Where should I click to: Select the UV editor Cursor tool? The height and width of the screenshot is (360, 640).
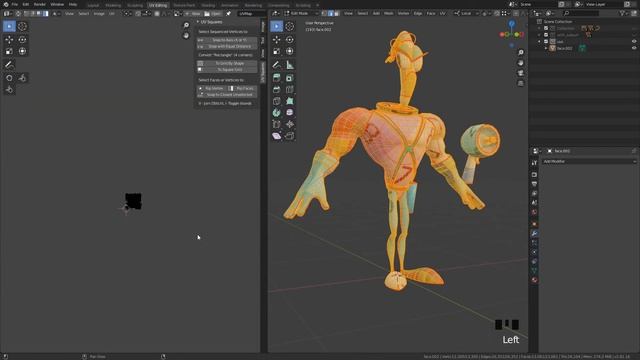22,26
